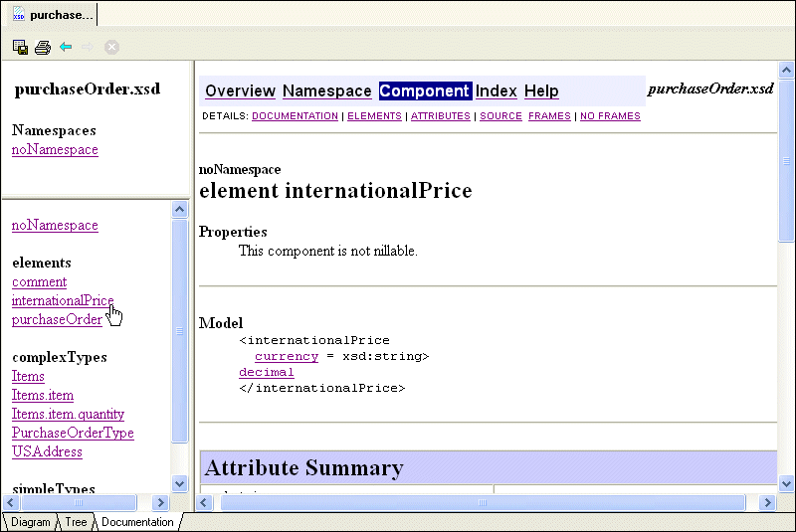
Task: Click the ELEMENTS details link
Action: 374,116
